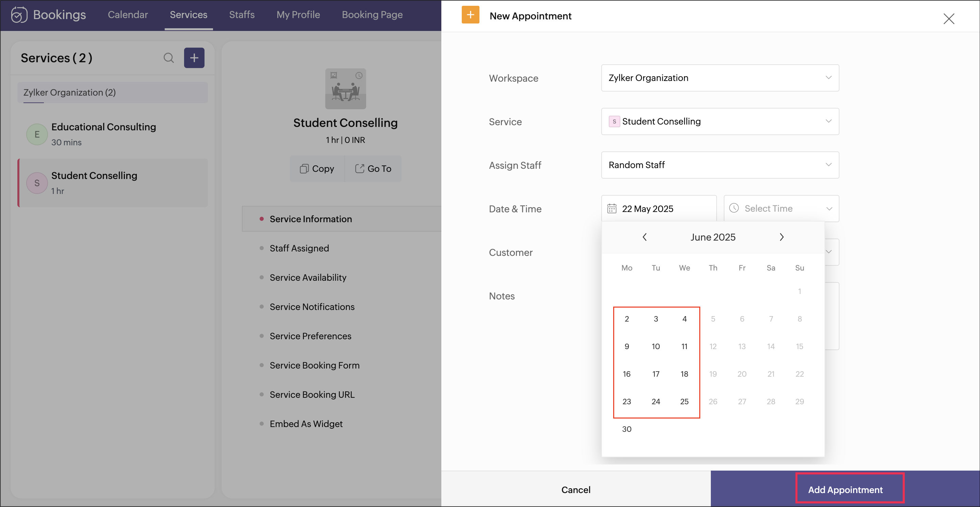Click the Student Conselling service image
The height and width of the screenshot is (507, 980).
pyautogui.click(x=345, y=88)
